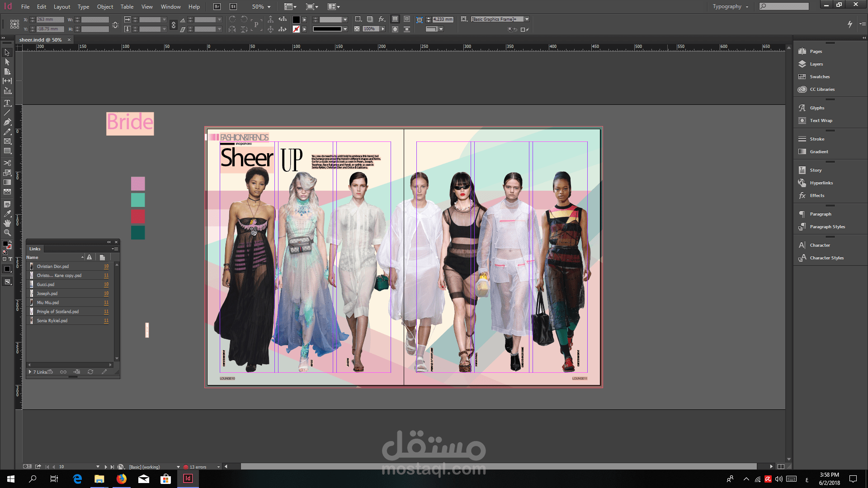Open the Typography workspace dropdown
868x488 pixels.
coord(731,7)
